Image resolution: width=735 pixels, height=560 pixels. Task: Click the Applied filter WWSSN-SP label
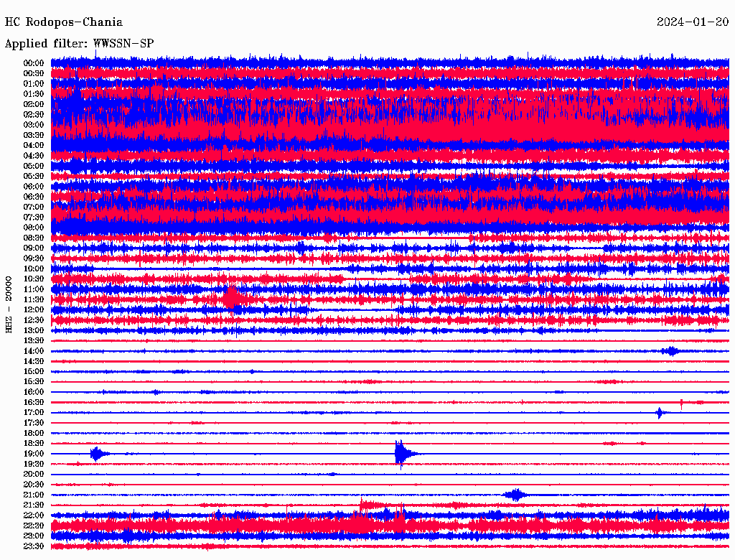pos(79,43)
